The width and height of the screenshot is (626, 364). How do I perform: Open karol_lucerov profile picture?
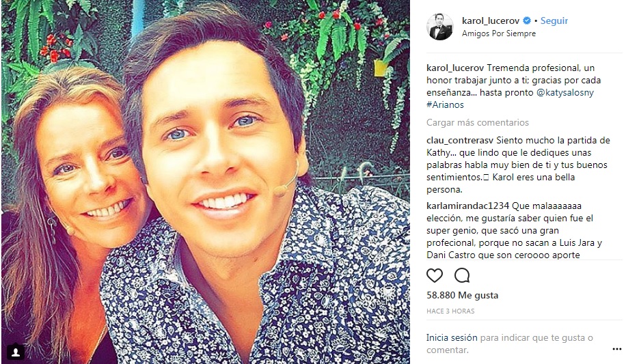pos(440,27)
